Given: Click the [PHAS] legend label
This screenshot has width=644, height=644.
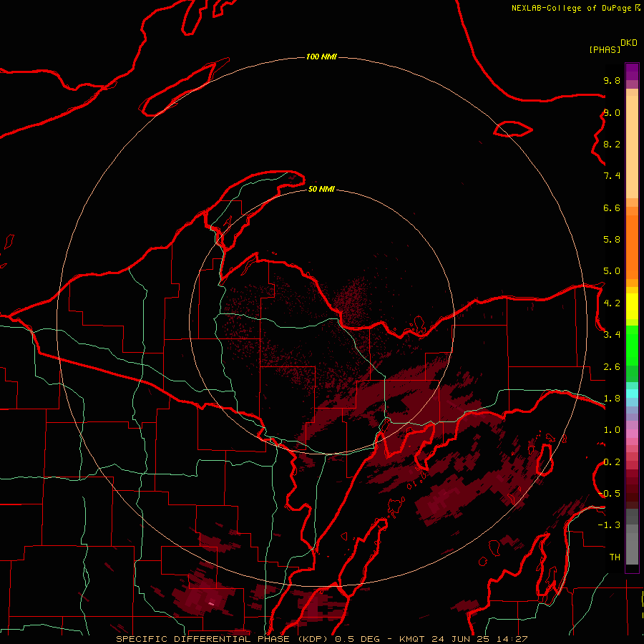Looking at the screenshot, I should coord(605,49).
